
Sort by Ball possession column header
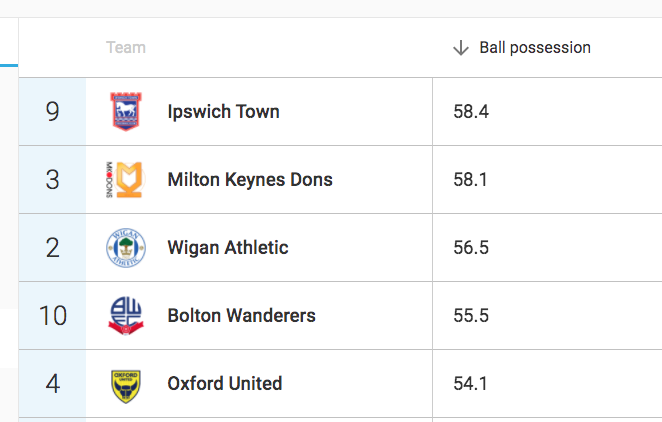534,48
